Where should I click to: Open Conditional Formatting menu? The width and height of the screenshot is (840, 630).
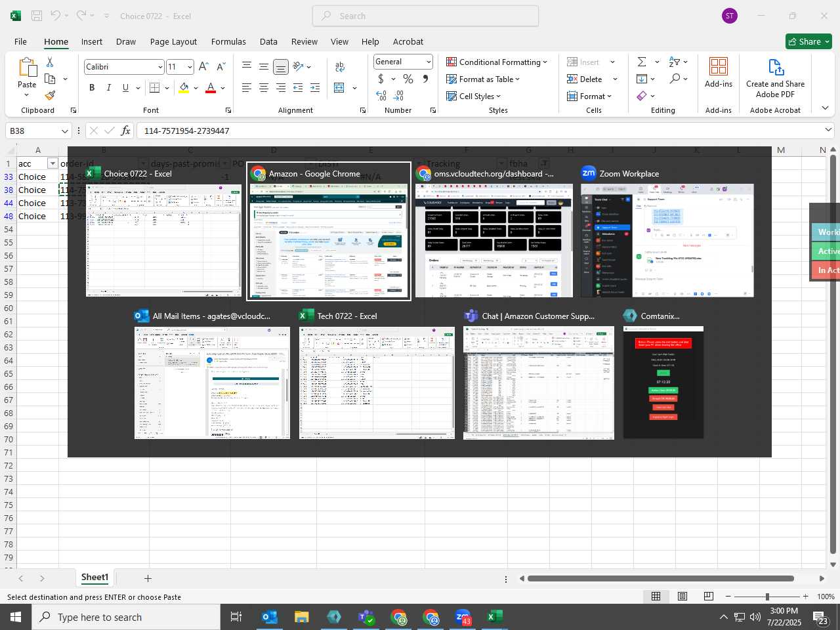click(497, 62)
